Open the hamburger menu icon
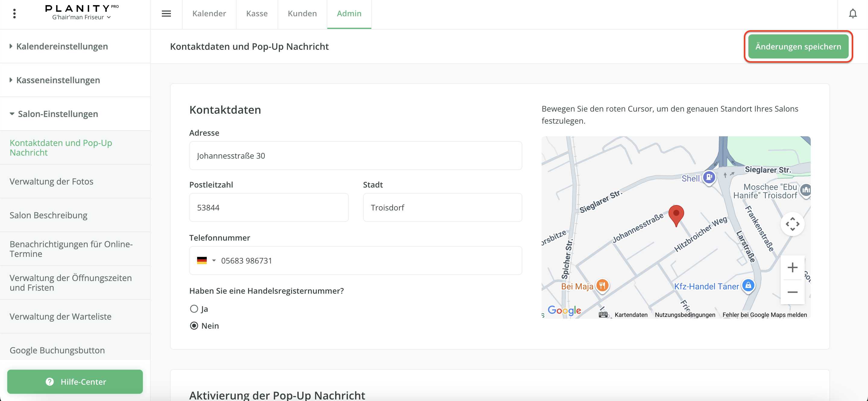Viewport: 868px width, 401px height. point(166,14)
